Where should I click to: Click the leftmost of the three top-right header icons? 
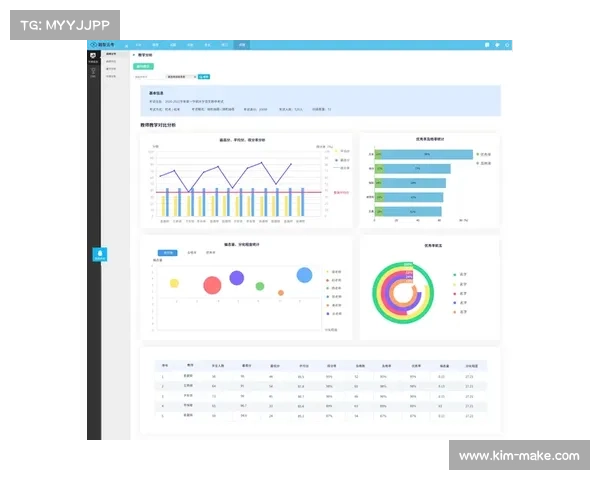click(486, 45)
